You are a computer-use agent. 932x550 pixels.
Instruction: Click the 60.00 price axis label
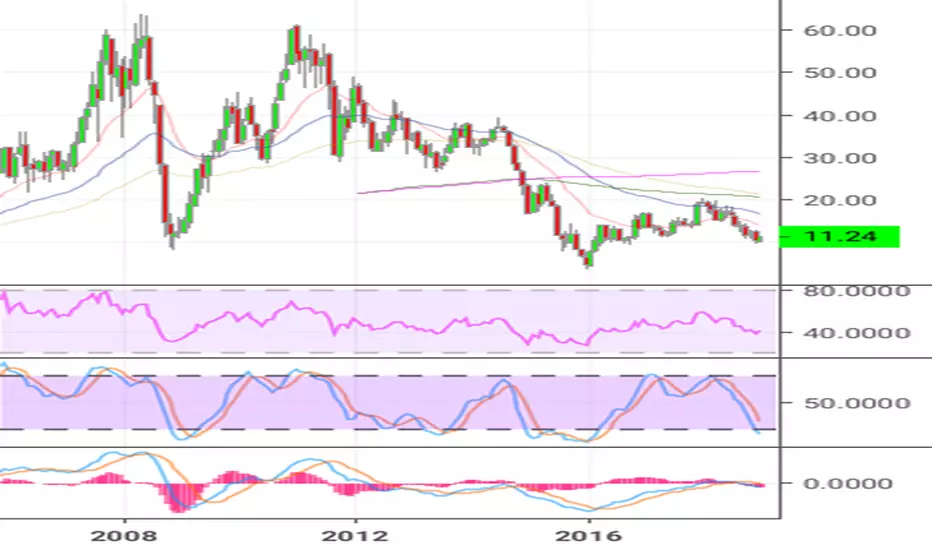pos(840,30)
